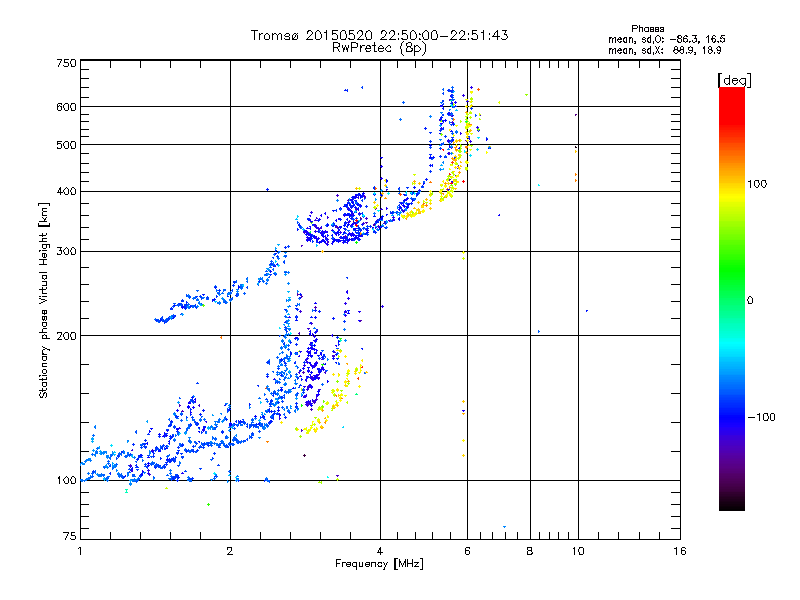Screen dimensions: 800x600
Task: Click the x-axis tick label "6"
Action: (x=467, y=551)
